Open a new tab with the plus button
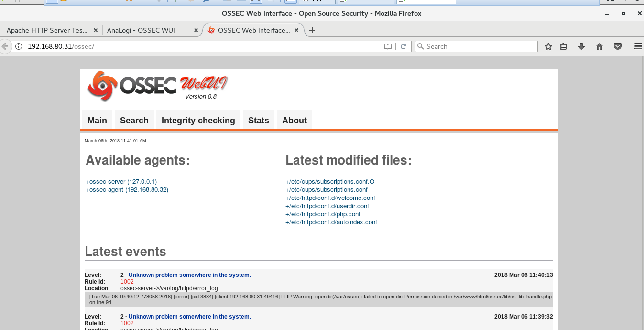Image resolution: width=644 pixels, height=330 pixels. click(312, 30)
